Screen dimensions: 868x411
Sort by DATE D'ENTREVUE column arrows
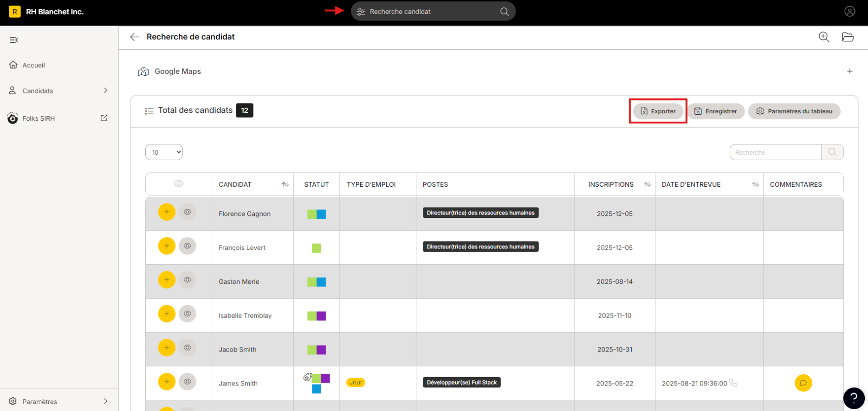[x=755, y=184]
